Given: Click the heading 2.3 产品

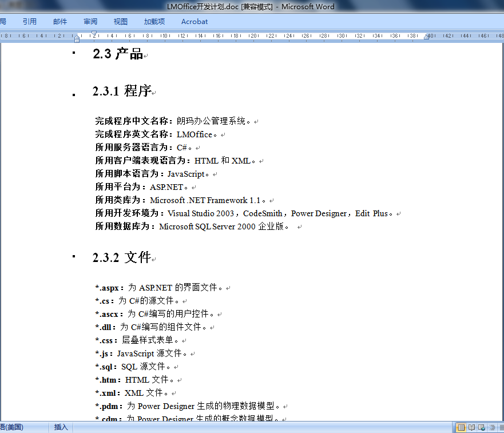Looking at the screenshot, I should [x=118, y=54].
